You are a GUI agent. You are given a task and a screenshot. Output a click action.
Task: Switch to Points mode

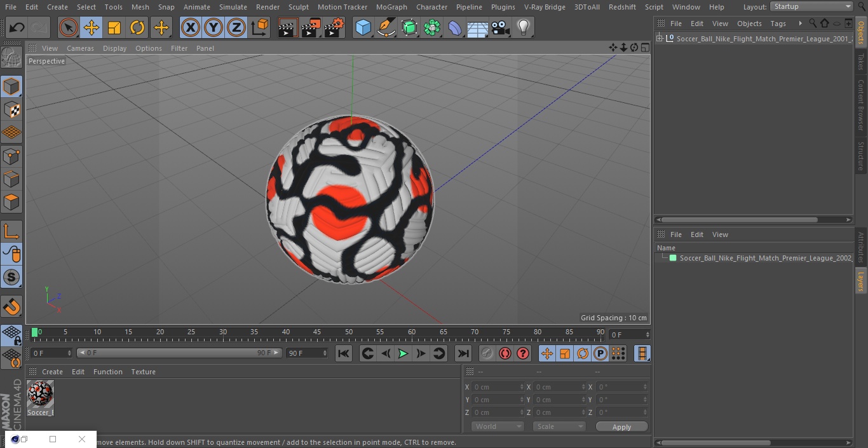11,156
